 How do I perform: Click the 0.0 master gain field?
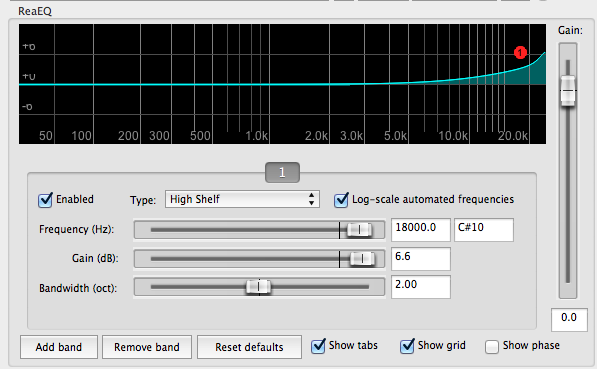pos(569,319)
